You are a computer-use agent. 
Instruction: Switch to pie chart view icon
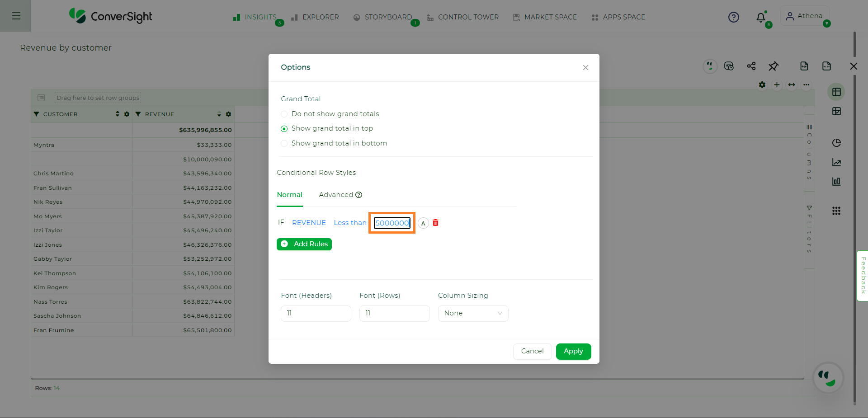click(x=836, y=143)
